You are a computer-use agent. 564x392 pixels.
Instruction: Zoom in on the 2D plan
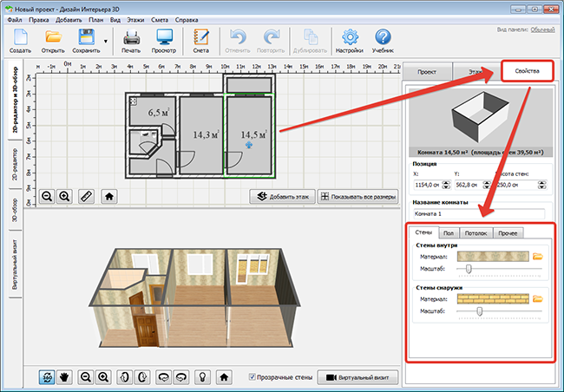pos(64,196)
